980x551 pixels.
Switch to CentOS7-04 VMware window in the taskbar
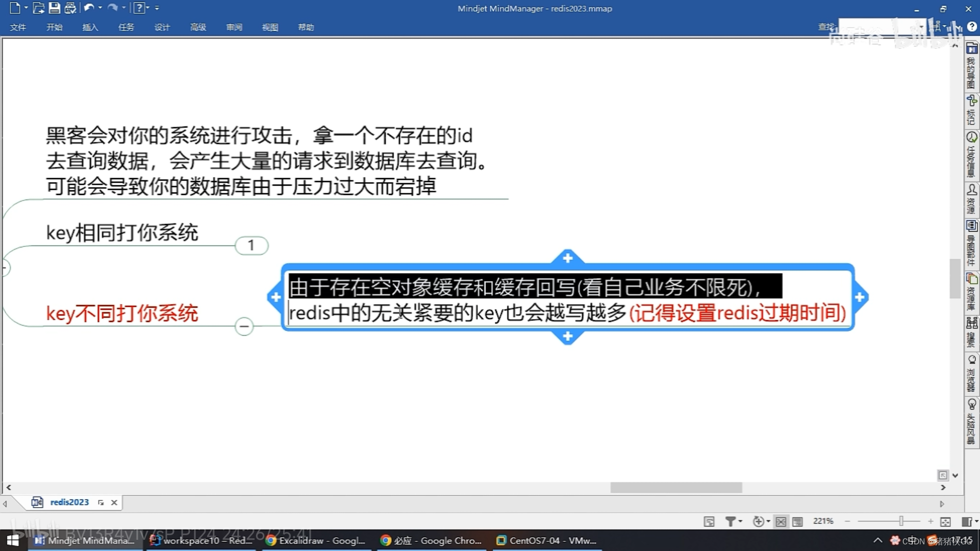click(x=547, y=540)
